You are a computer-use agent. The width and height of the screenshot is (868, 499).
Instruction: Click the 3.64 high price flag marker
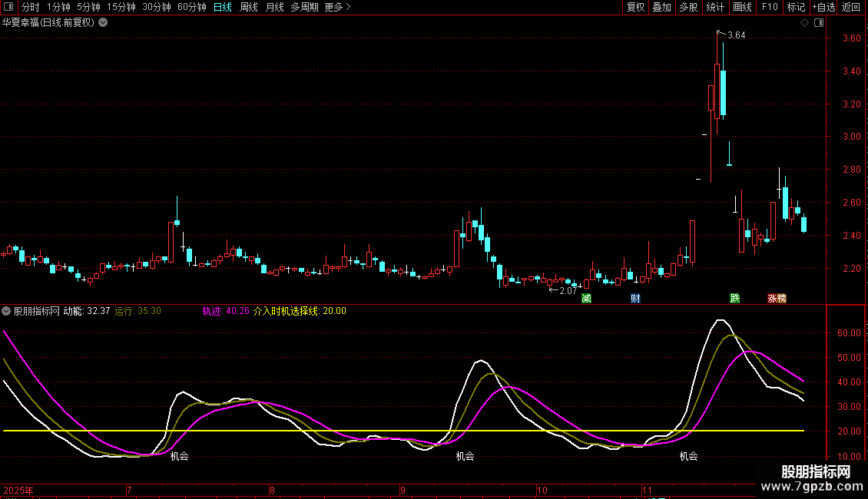(x=731, y=35)
